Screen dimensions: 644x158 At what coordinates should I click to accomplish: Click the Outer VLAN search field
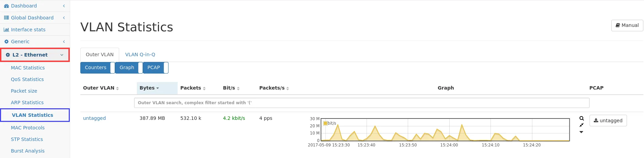(361, 103)
